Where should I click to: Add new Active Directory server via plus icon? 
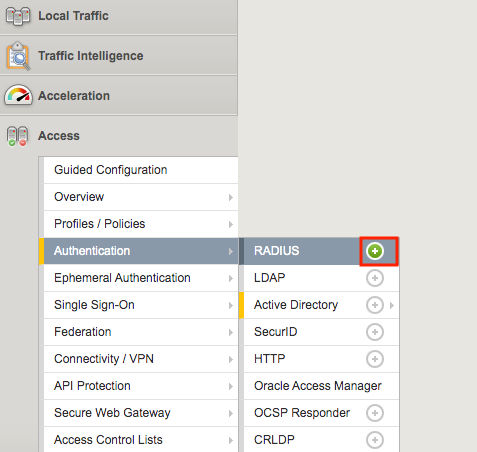pos(375,305)
